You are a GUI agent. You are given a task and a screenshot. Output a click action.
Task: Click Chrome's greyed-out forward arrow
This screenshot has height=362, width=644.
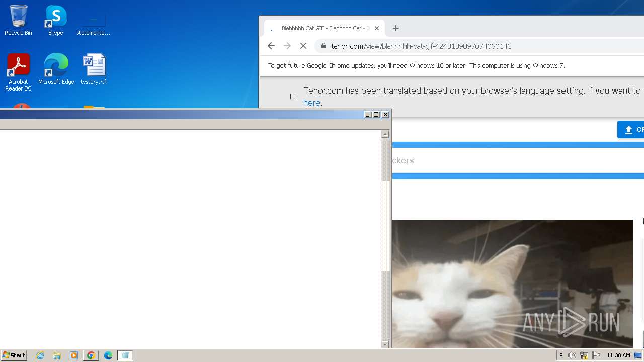coord(287,46)
